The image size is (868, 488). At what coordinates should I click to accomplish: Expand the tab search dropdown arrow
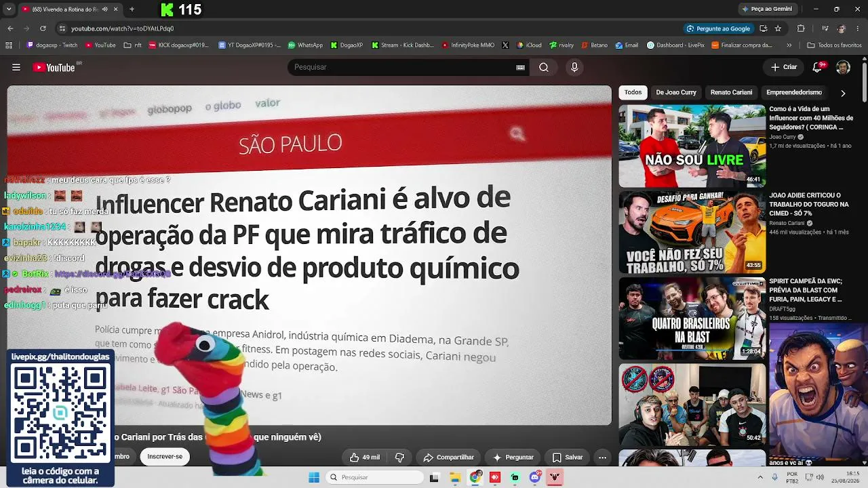tap(9, 9)
